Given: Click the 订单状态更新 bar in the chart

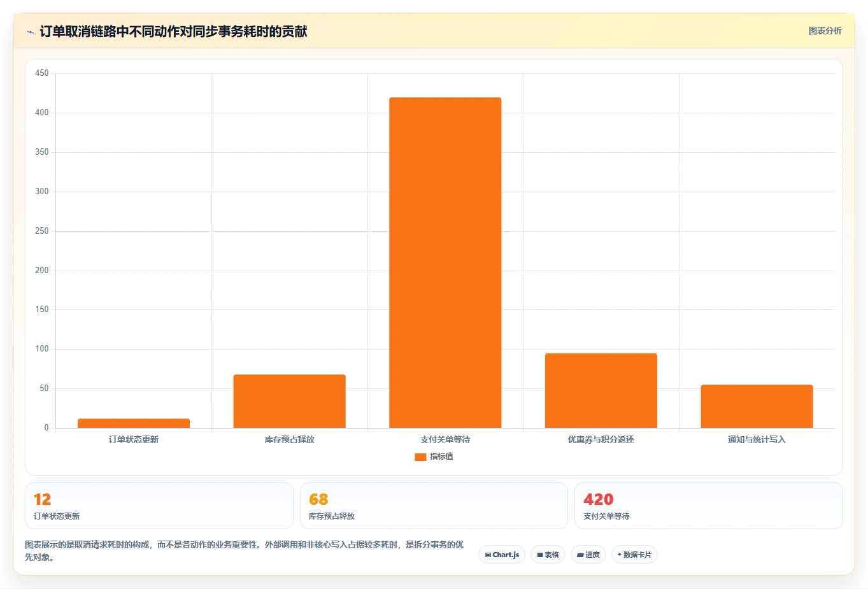Looking at the screenshot, I should [x=134, y=423].
